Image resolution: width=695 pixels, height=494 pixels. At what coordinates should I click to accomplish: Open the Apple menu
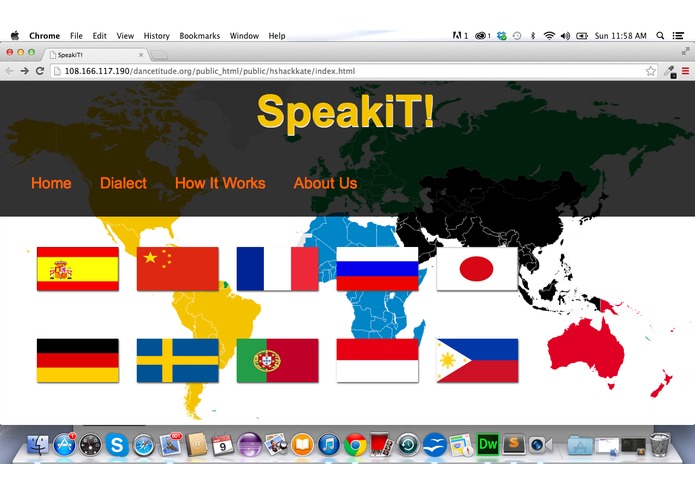click(x=15, y=35)
